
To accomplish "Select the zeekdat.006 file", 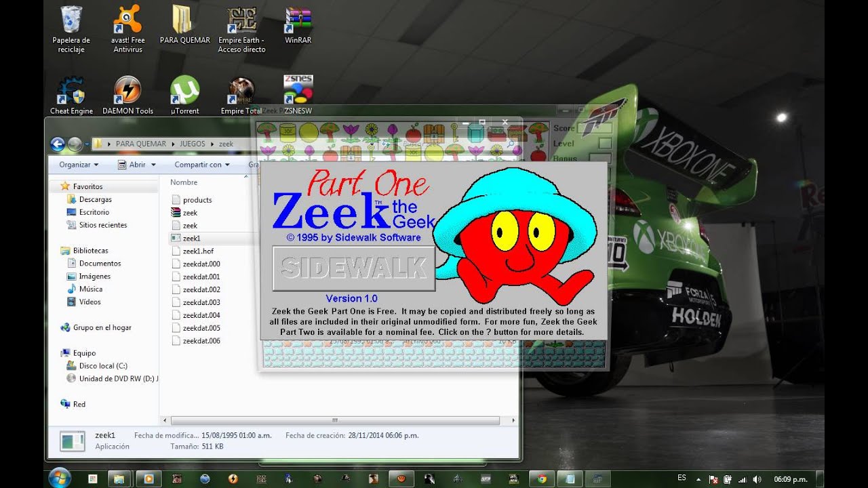I will 201,341.
